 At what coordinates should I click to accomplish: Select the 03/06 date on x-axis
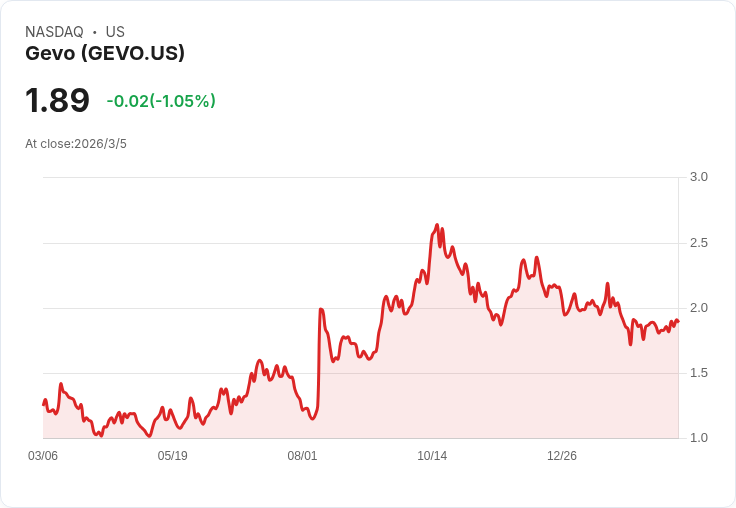(43, 456)
